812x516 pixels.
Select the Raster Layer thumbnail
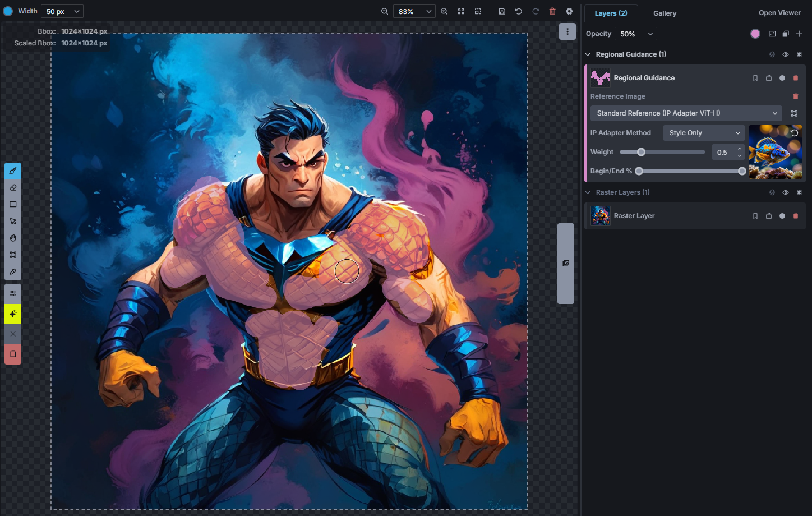601,216
